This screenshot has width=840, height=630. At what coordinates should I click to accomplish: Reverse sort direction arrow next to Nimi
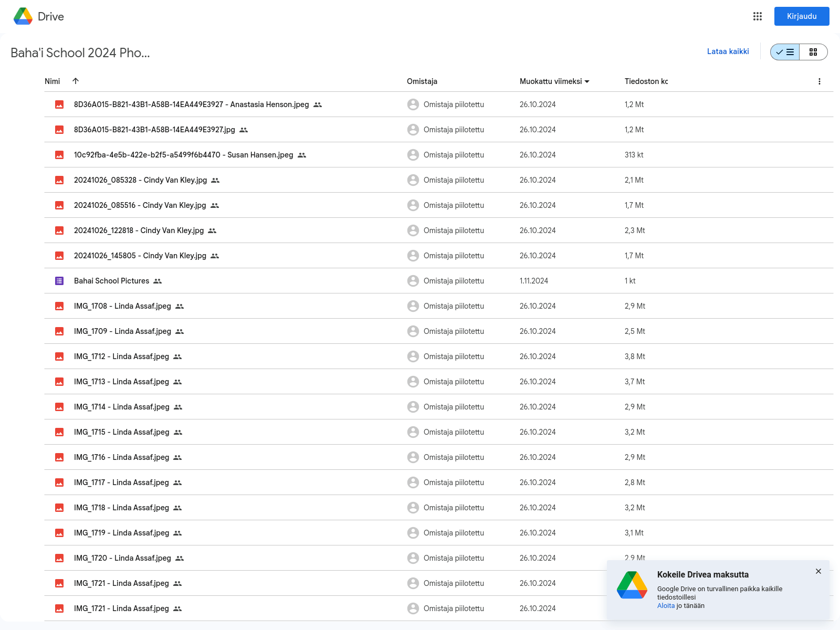point(76,81)
